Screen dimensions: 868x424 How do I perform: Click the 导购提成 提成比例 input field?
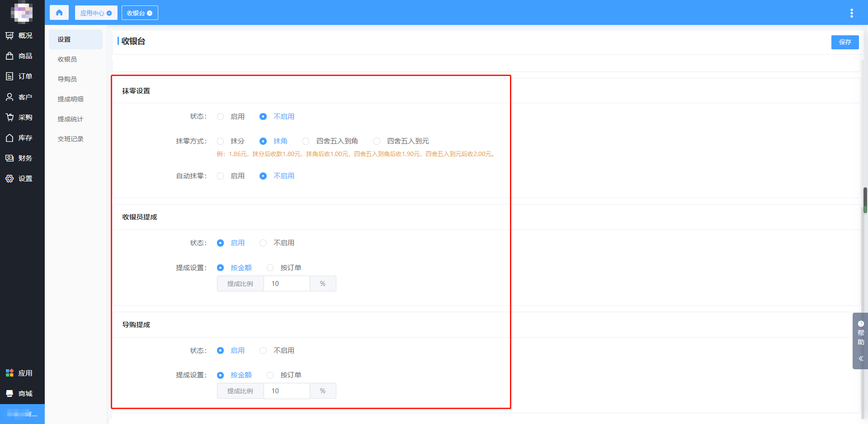(287, 391)
